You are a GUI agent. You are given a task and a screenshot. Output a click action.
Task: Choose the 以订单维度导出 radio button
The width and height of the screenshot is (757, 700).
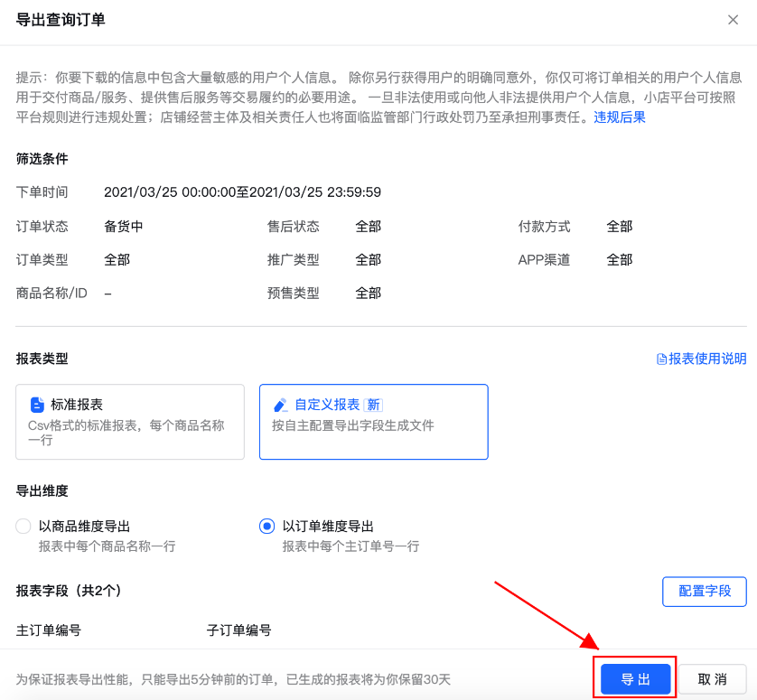point(267,527)
